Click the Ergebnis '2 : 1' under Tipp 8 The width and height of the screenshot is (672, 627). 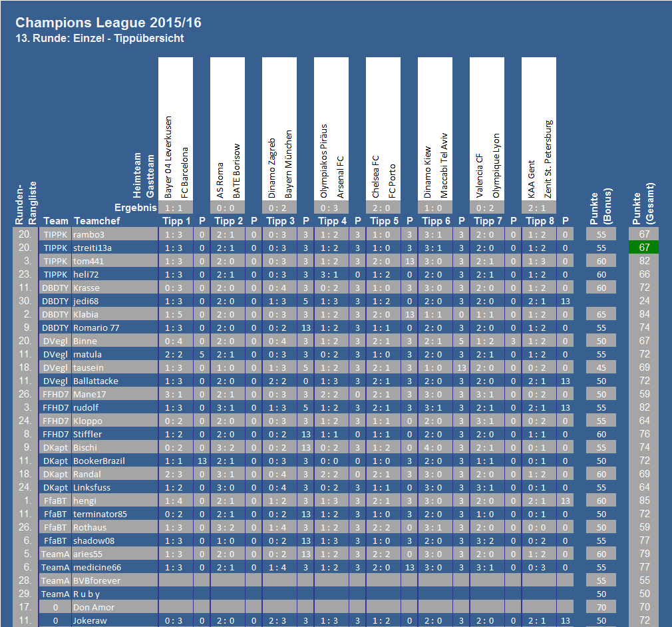539,208
